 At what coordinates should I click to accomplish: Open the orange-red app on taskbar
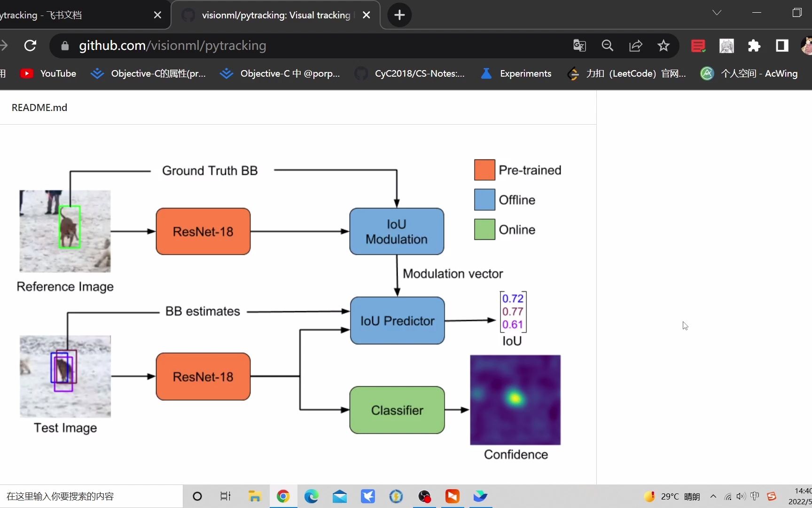click(x=452, y=496)
